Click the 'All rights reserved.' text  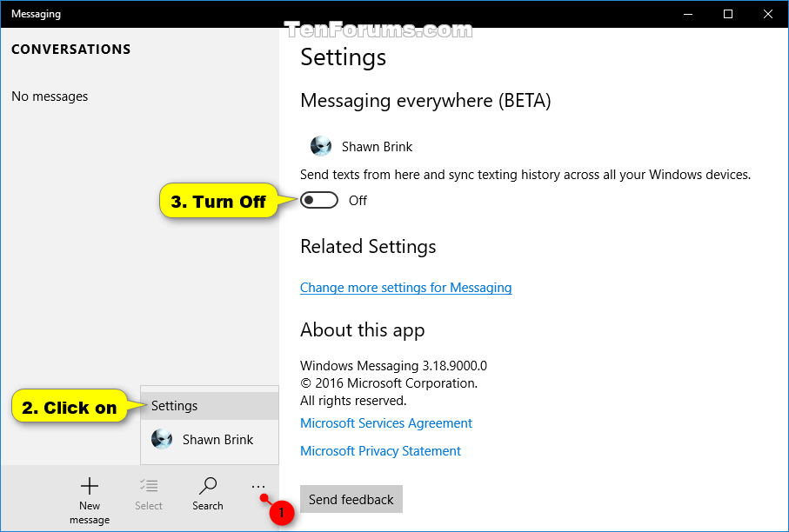click(x=353, y=401)
